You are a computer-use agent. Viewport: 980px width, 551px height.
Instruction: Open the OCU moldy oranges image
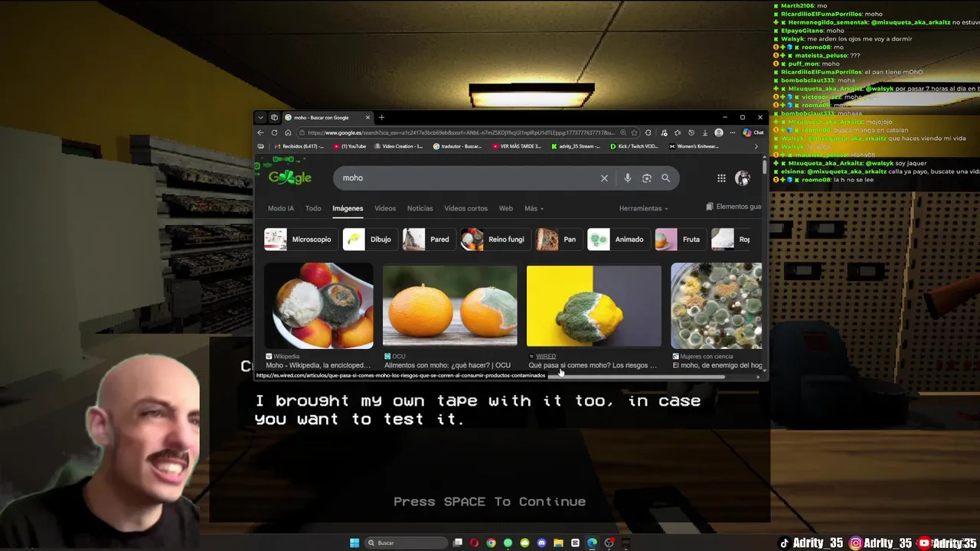[450, 306]
